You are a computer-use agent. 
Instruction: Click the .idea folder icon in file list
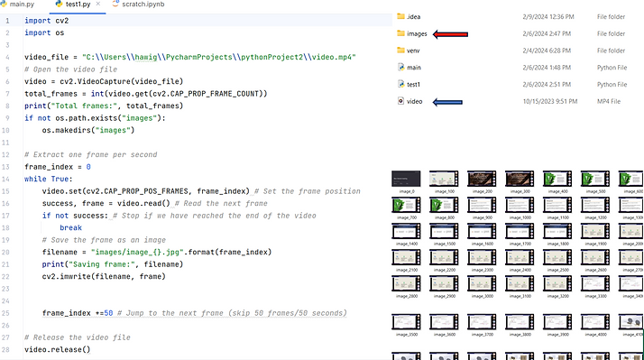coord(400,16)
